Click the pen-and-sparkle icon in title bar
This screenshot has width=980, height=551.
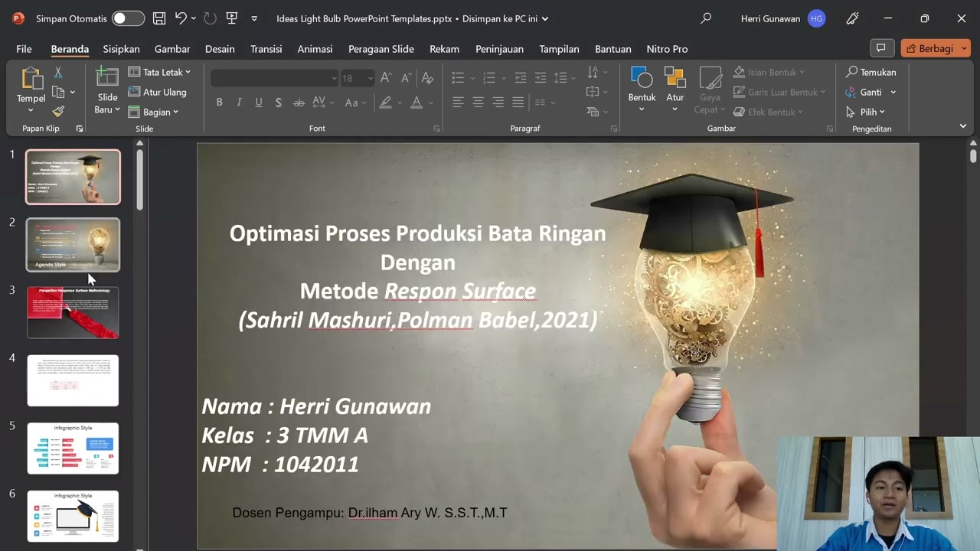click(852, 18)
